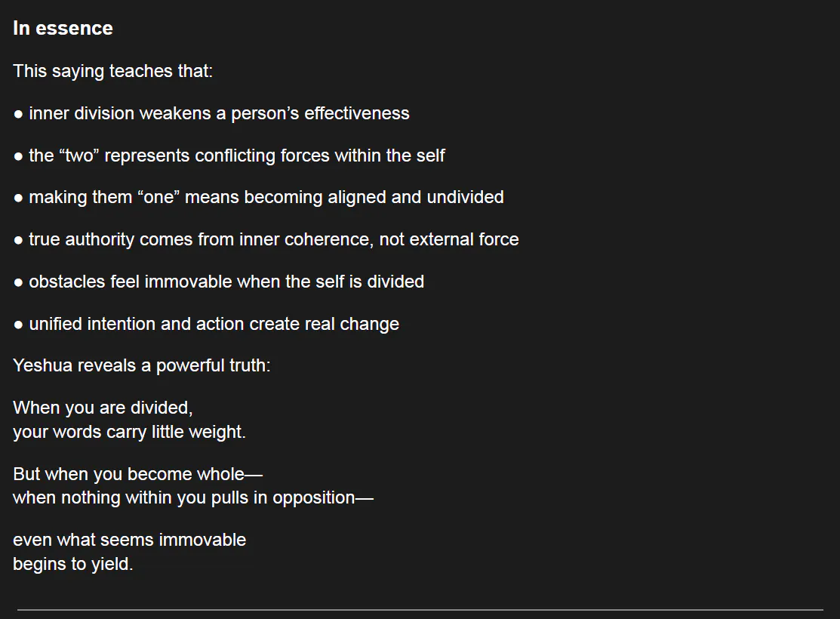Click the bullet about obstacles feeling immovable
The width and height of the screenshot is (840, 619).
(226, 282)
